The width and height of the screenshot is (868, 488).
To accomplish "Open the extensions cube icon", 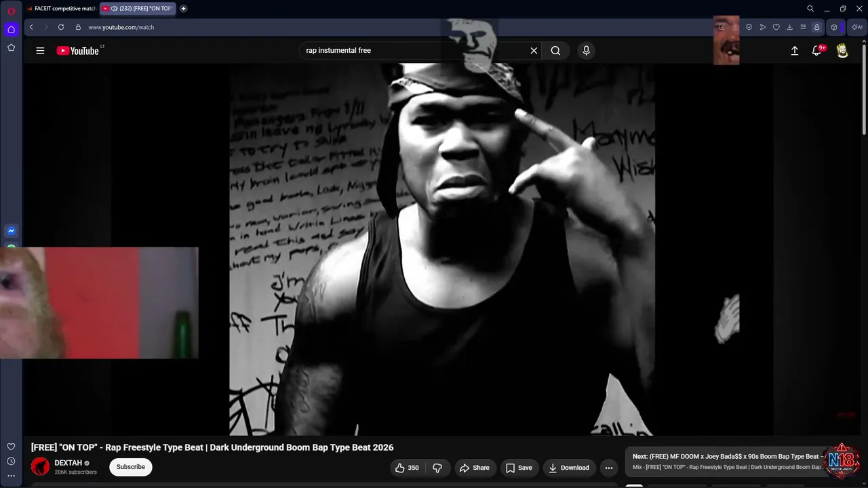I will point(834,27).
